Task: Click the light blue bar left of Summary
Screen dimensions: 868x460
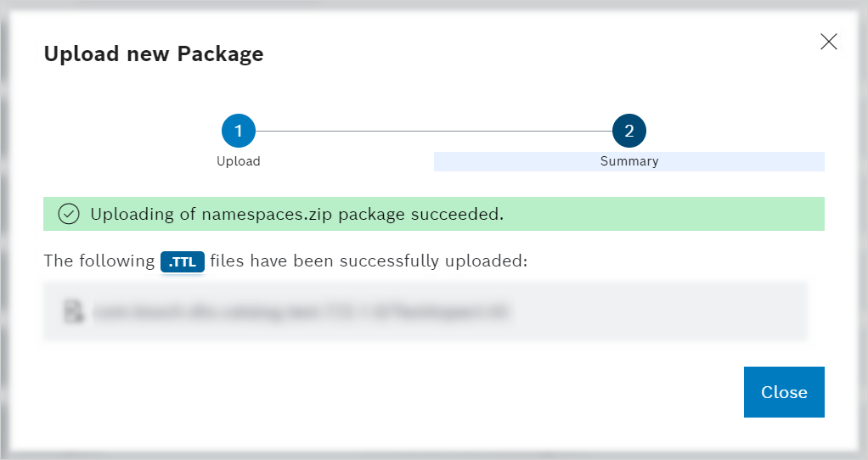Action: coord(510,161)
